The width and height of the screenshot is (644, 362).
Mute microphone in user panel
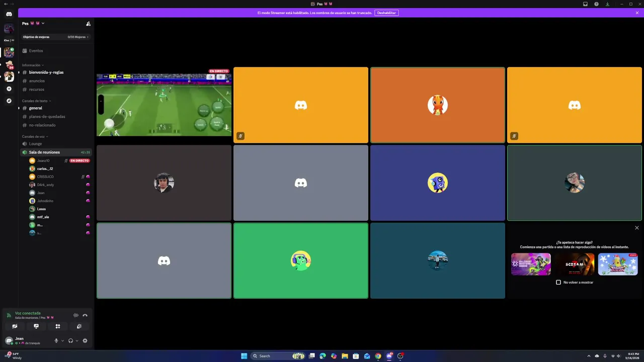[56, 341]
